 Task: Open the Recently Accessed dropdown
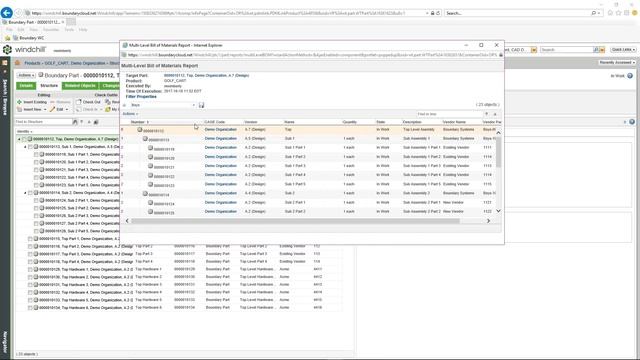coord(617,62)
